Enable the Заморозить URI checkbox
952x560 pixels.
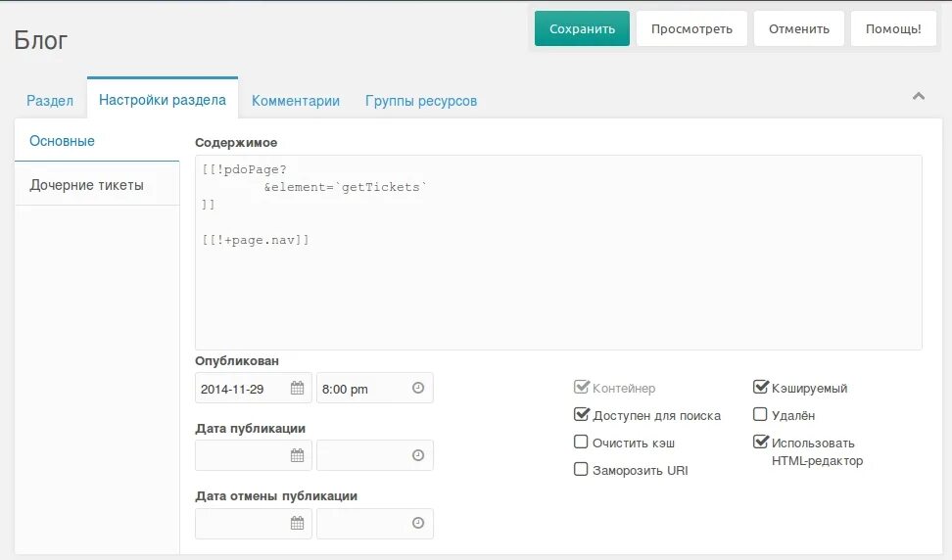click(581, 469)
